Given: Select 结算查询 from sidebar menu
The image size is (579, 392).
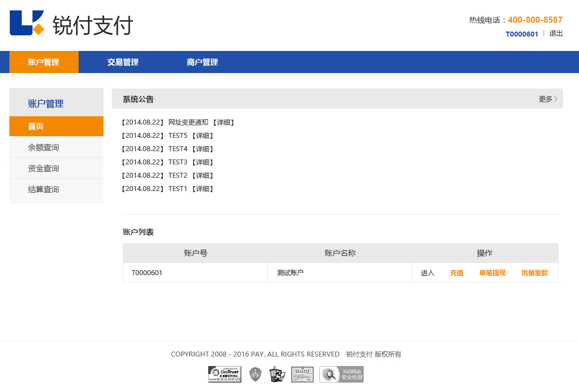Looking at the screenshot, I should click(44, 189).
